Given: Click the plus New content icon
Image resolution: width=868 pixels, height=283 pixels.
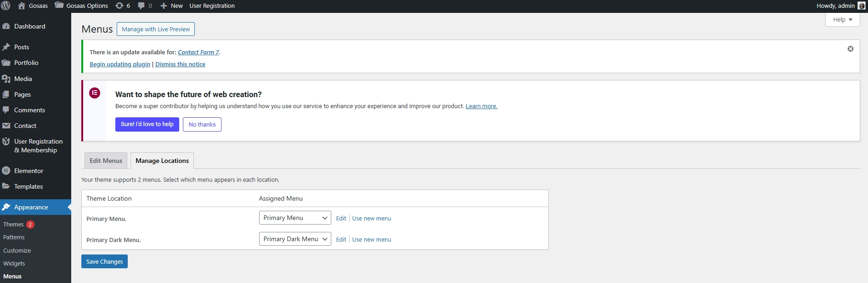Looking at the screenshot, I should tap(164, 6).
